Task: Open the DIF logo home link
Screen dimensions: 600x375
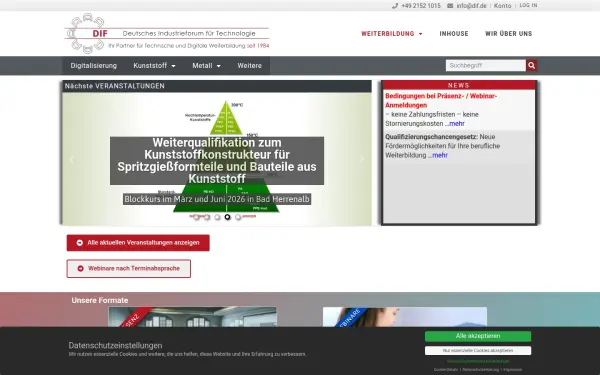Action: point(167,34)
